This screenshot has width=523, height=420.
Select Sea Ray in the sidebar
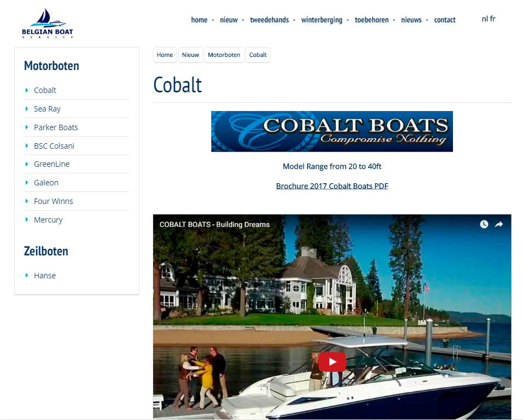click(x=48, y=109)
